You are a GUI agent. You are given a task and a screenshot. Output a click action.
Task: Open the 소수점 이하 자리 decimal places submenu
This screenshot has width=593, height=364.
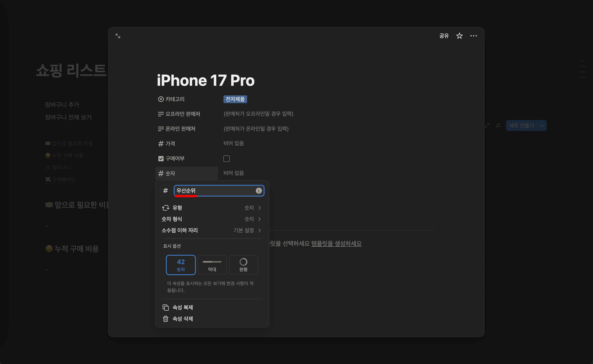pyautogui.click(x=212, y=230)
